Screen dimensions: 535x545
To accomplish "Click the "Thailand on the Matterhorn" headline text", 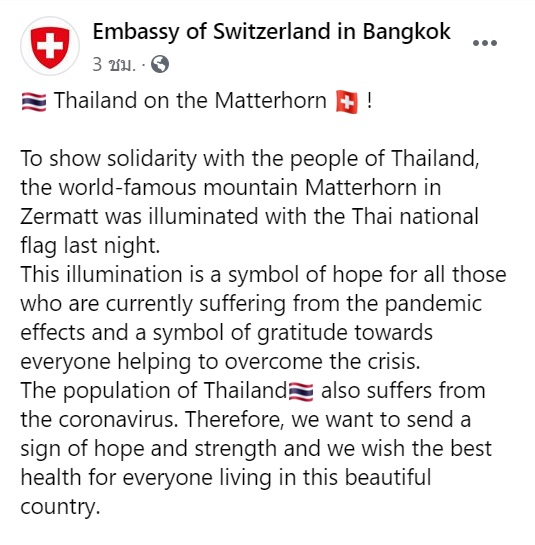I will coord(190,101).
